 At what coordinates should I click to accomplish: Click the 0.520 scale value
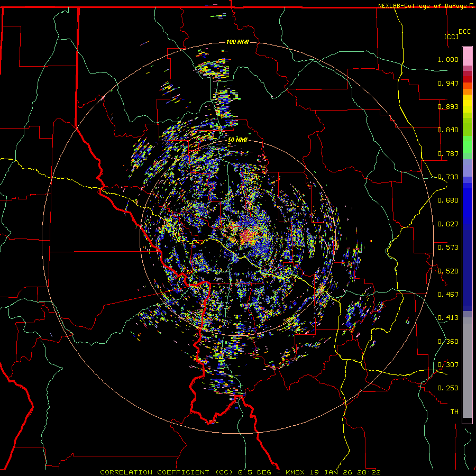click(448, 271)
